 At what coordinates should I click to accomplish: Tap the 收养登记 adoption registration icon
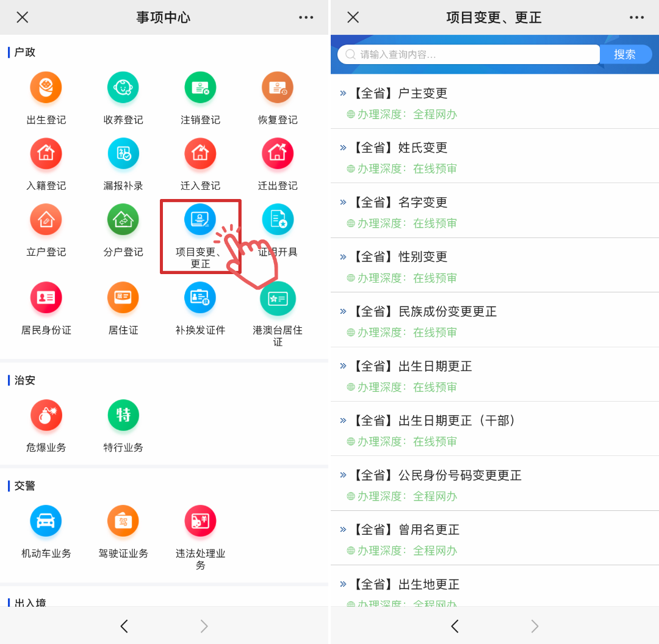point(123,88)
